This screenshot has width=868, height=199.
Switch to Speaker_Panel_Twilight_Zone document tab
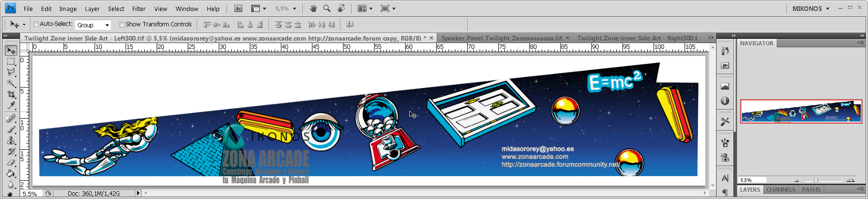[x=501, y=38]
